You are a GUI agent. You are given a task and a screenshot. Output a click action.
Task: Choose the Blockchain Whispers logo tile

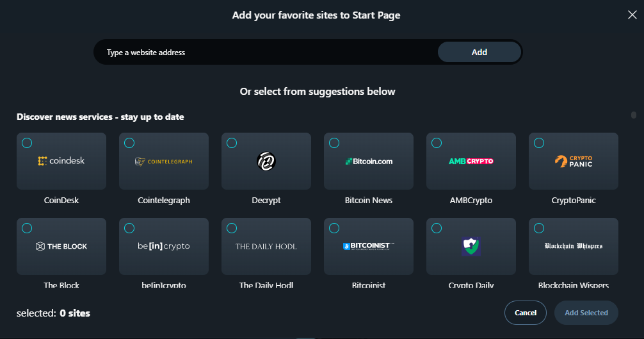tap(574, 246)
